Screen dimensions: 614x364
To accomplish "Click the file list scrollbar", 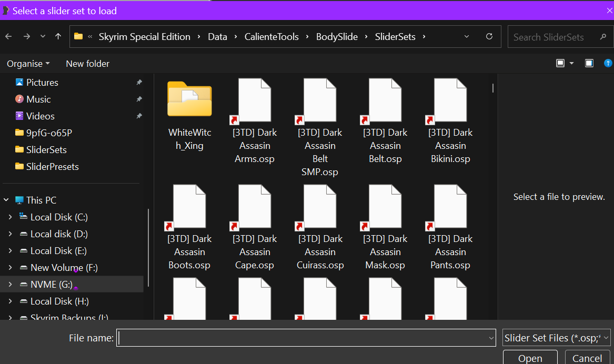I will 492,88.
